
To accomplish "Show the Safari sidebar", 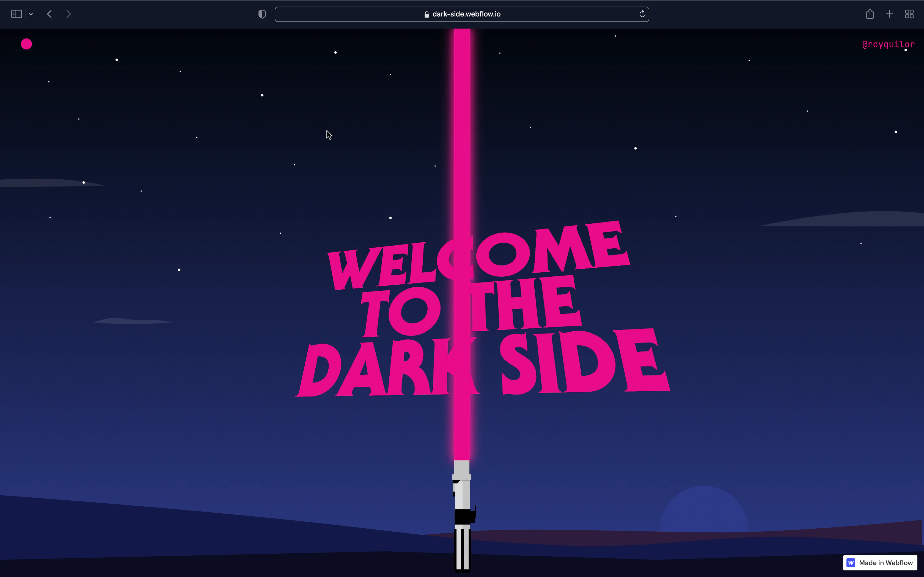I will [16, 14].
